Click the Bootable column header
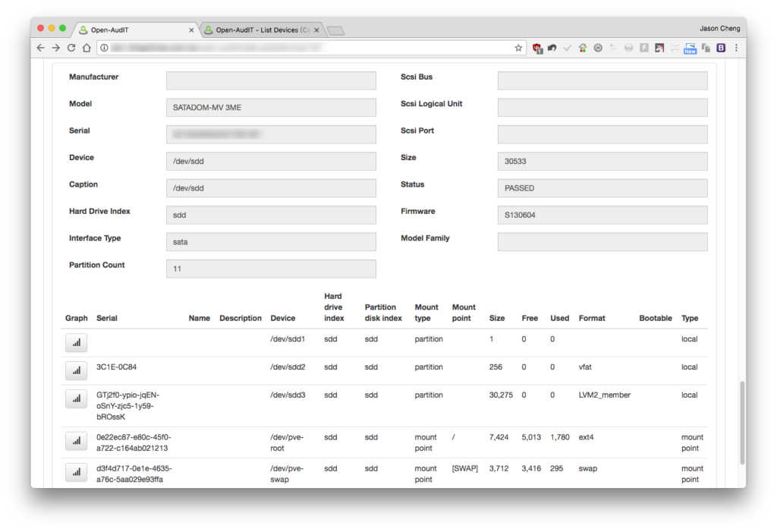The width and height of the screenshot is (777, 532). [655, 318]
